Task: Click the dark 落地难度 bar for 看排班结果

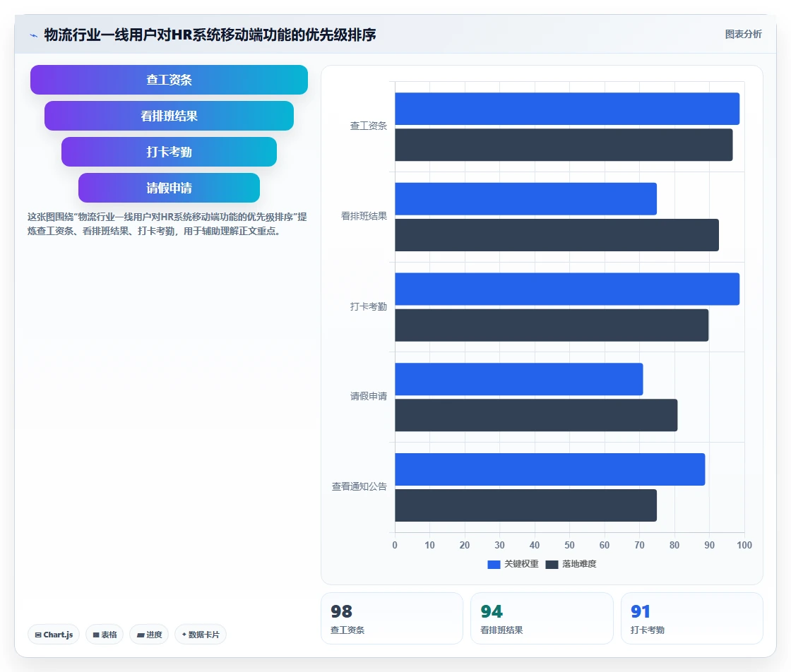Action: coord(557,235)
